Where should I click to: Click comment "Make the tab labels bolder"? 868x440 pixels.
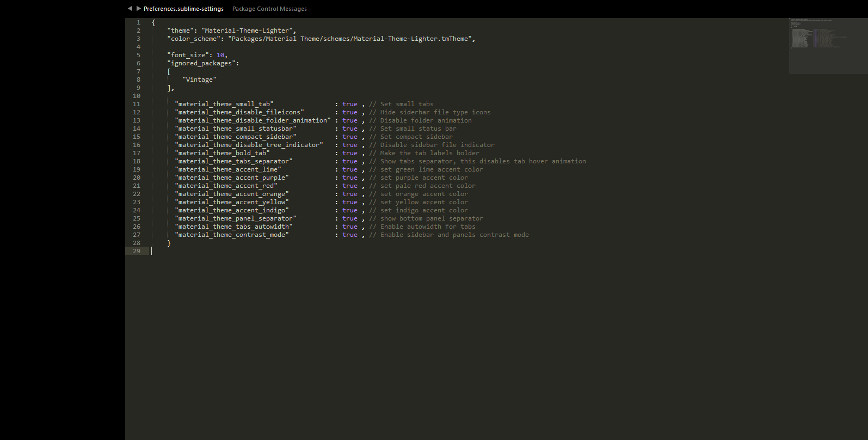click(424, 153)
